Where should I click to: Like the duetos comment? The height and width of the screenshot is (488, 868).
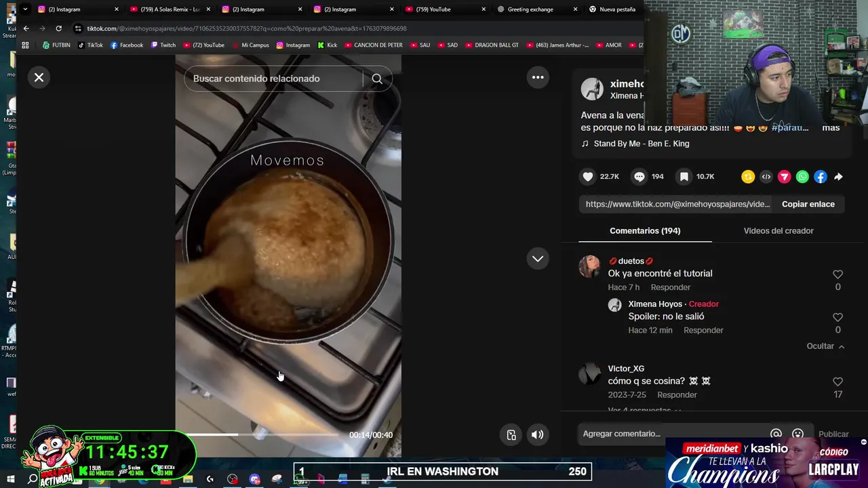point(837,274)
